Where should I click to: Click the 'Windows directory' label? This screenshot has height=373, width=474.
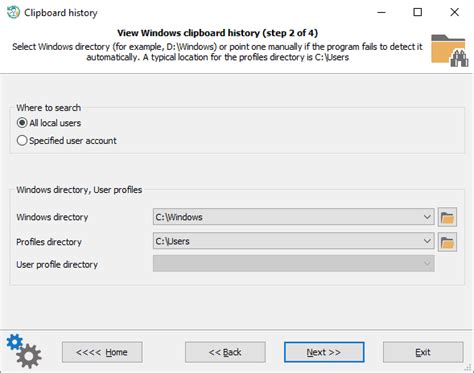click(52, 217)
